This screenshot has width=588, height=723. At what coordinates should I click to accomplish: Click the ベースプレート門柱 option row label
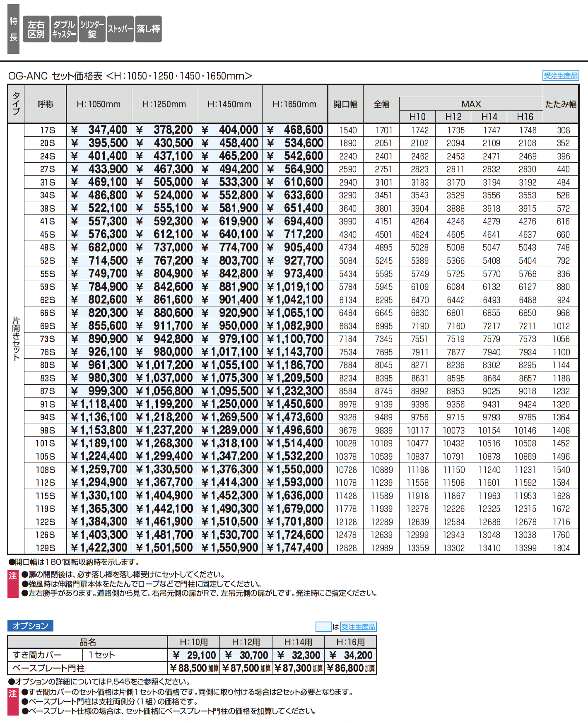[x=48, y=668]
